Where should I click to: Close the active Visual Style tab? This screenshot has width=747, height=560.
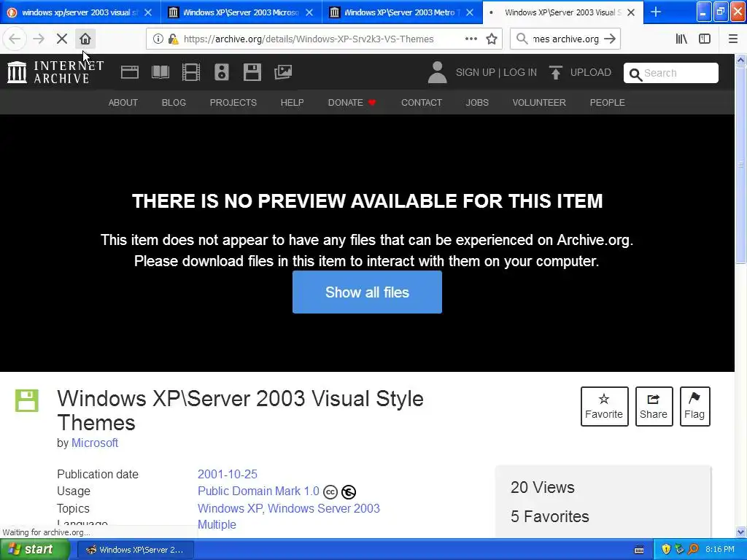pyautogui.click(x=631, y=12)
